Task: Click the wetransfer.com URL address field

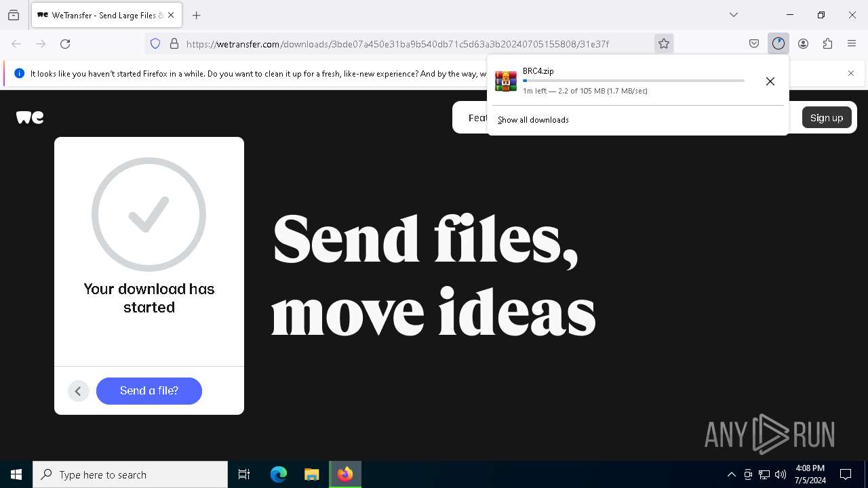Action: click(397, 44)
